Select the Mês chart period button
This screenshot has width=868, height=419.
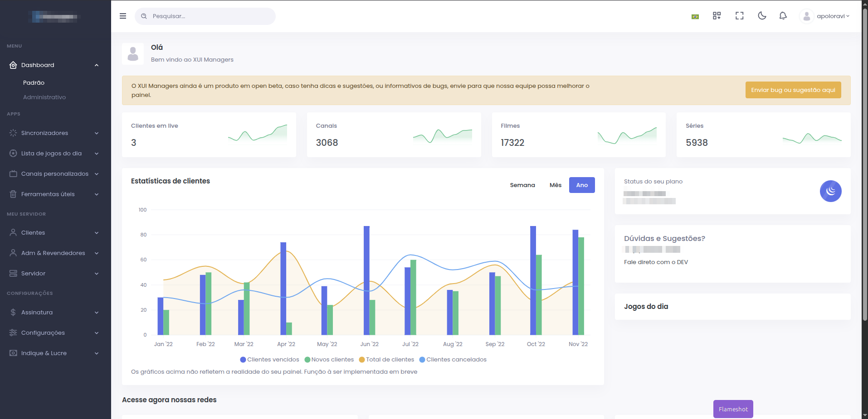click(x=555, y=185)
